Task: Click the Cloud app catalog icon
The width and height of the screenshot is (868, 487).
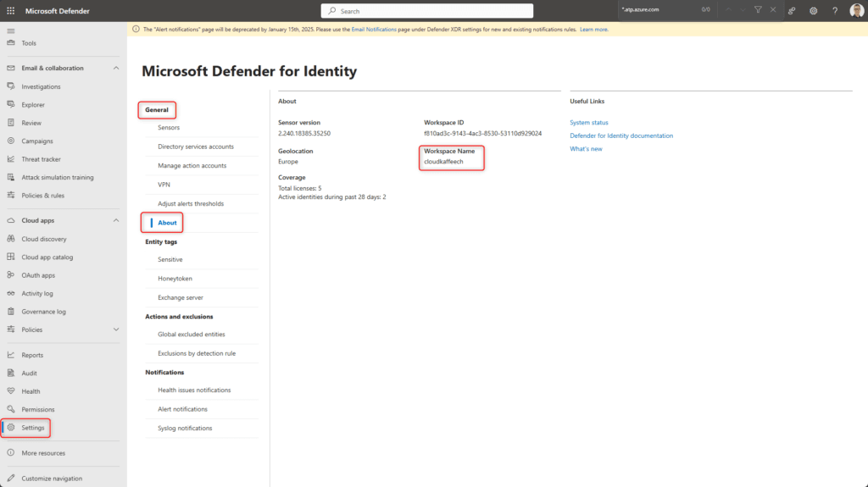Action: click(x=11, y=257)
